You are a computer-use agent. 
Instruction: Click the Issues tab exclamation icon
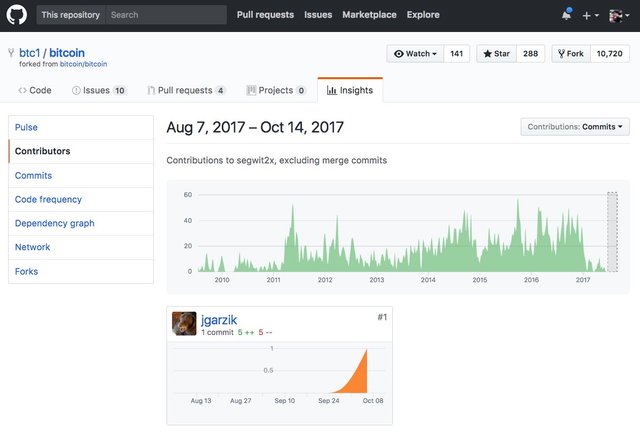tap(76, 91)
